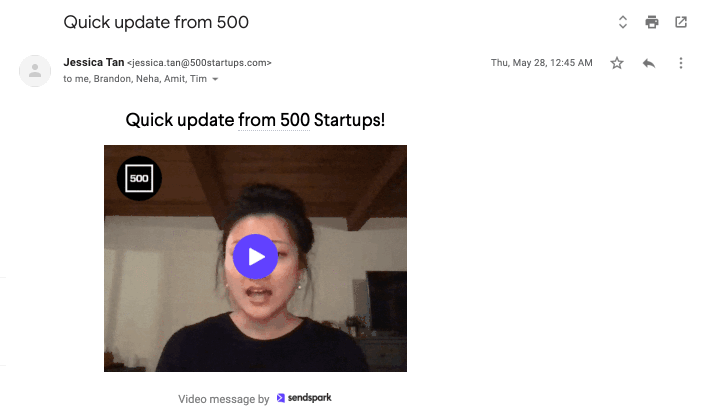Click the sendspark logo icon
Screen dimensions: 704x418
[x=281, y=398]
